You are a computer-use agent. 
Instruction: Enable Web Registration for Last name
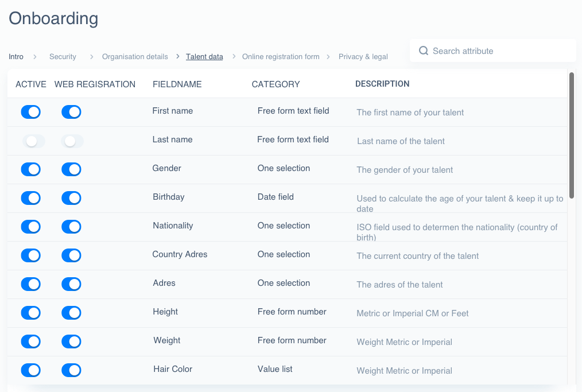tap(72, 141)
